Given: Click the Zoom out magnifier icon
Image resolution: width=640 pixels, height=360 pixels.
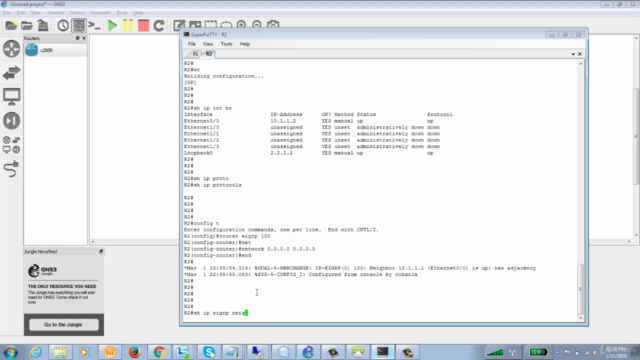Looking at the screenshot, I should pos(257,24).
